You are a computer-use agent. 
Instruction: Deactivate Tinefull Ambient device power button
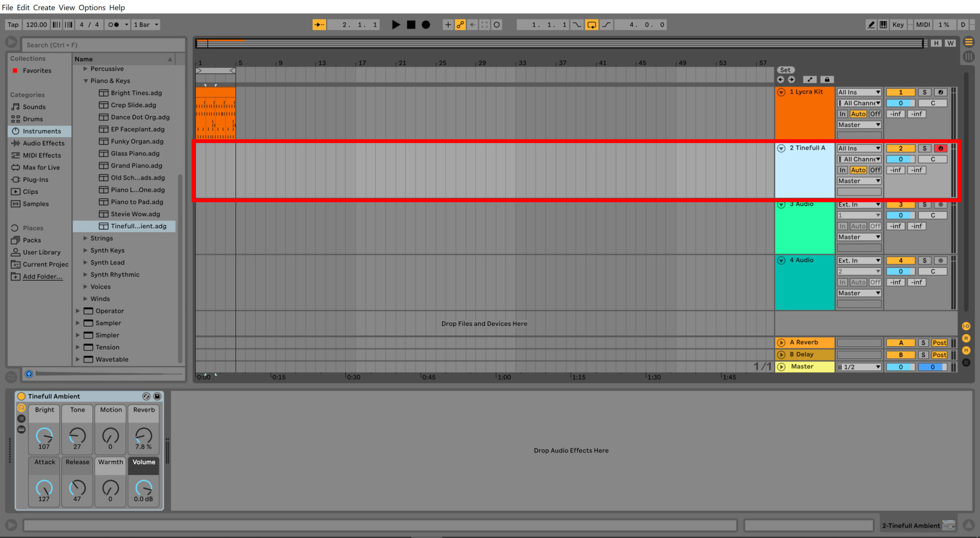click(x=22, y=396)
